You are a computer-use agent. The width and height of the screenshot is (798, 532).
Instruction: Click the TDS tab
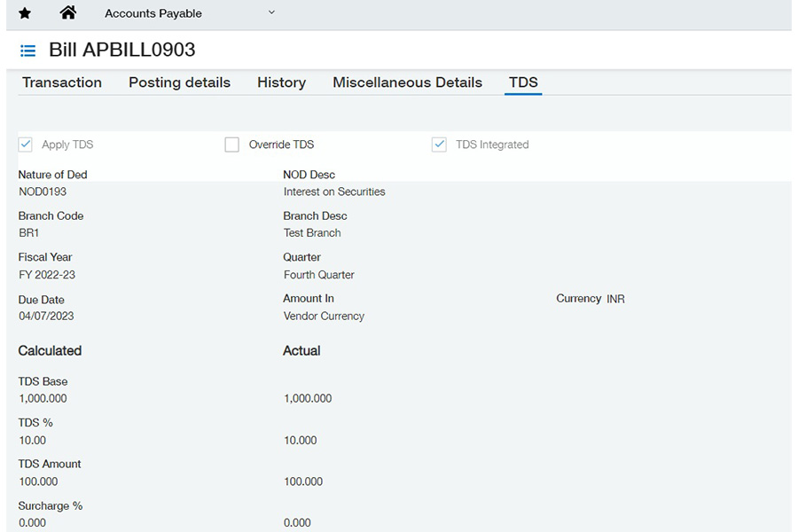click(523, 82)
